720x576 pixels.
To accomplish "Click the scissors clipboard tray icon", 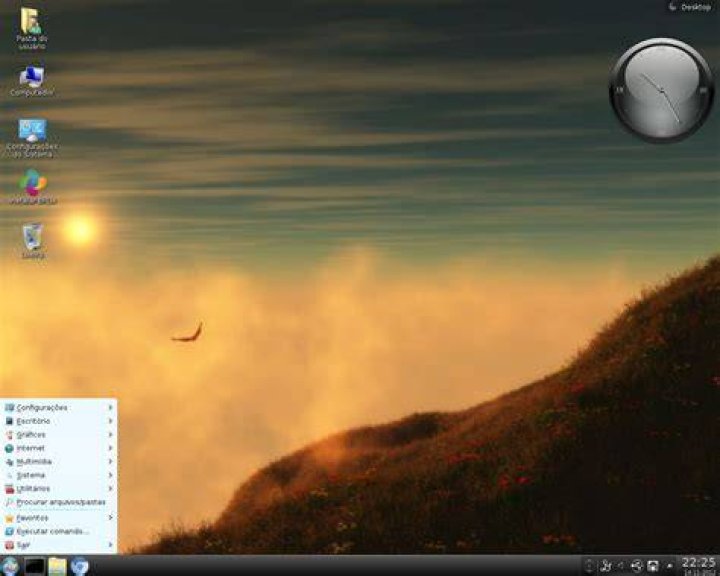I will [x=607, y=566].
